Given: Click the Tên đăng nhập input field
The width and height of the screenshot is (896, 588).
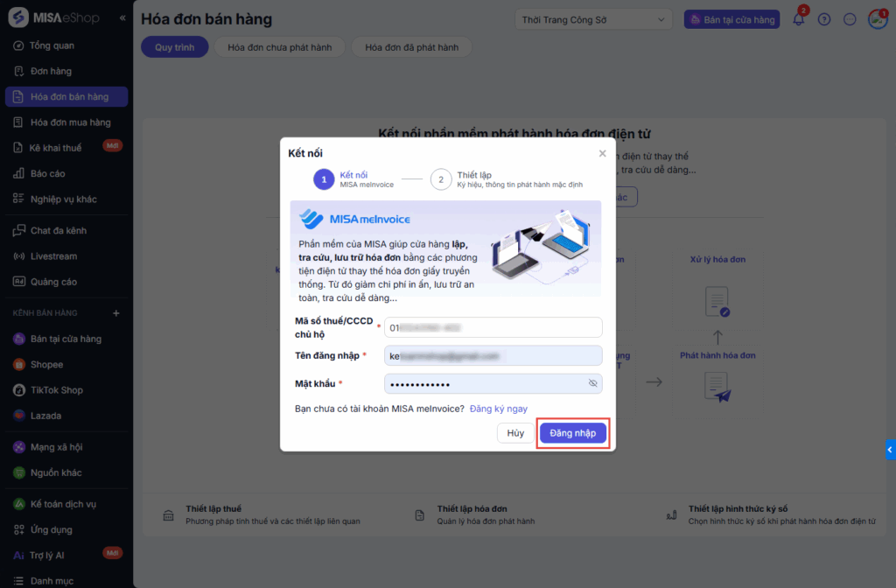Looking at the screenshot, I should pyautogui.click(x=493, y=355).
